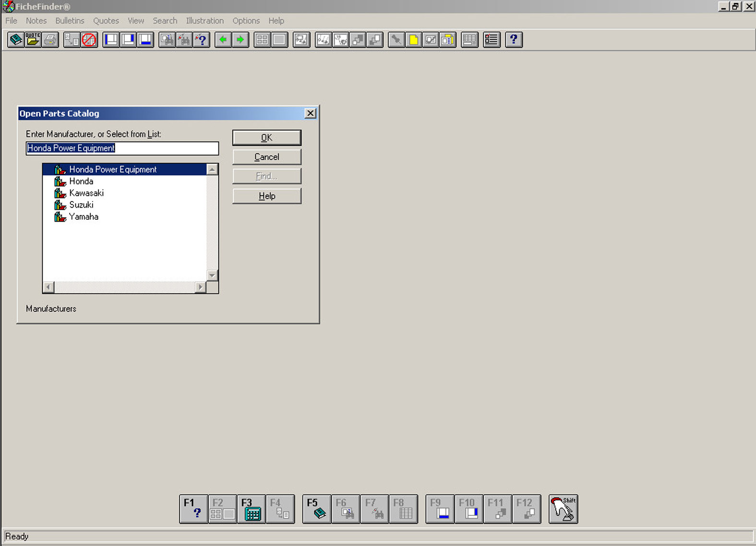The height and width of the screenshot is (546, 756).
Task: Open the Bulletins menu
Action: [x=70, y=21]
